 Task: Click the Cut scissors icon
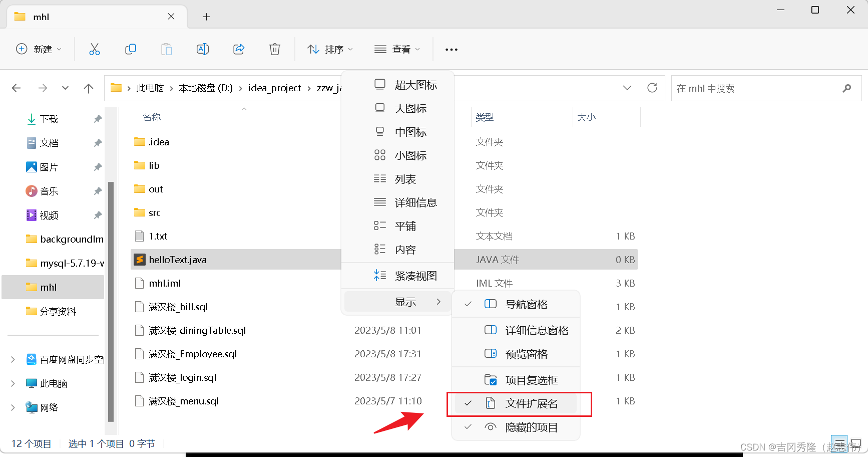click(x=95, y=49)
